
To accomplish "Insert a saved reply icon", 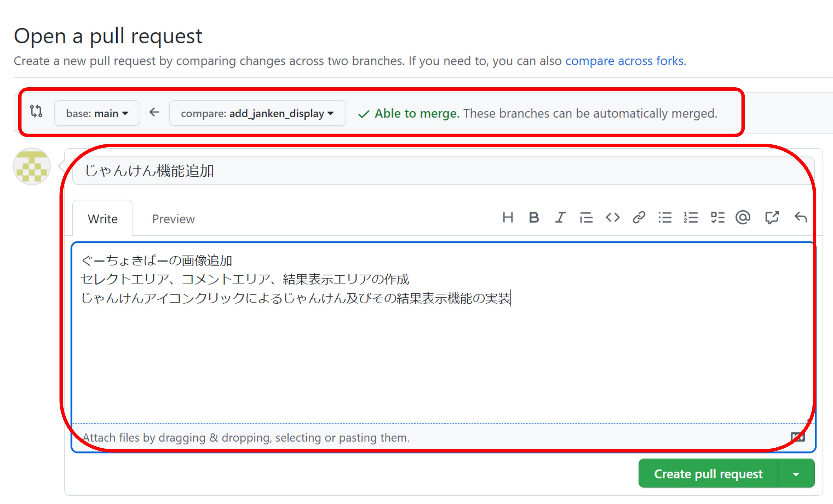I will click(x=801, y=218).
